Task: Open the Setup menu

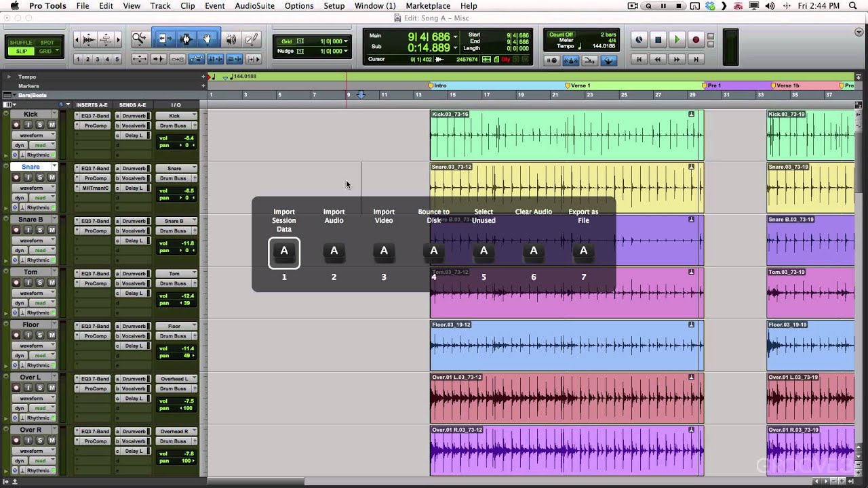Action: tap(334, 6)
